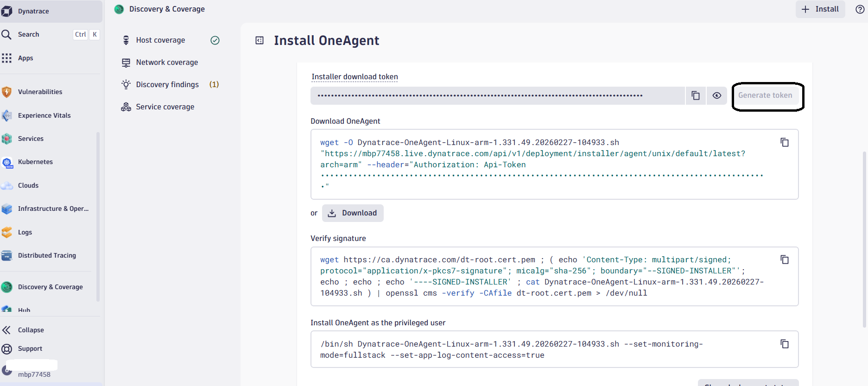Switch to Network coverage
The image size is (868, 386).
pos(167,62)
